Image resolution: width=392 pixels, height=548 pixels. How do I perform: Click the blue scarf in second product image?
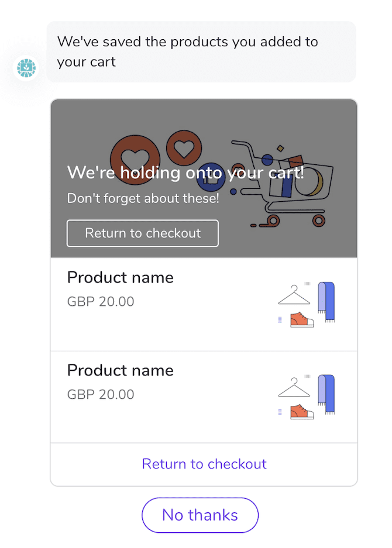[x=326, y=394]
